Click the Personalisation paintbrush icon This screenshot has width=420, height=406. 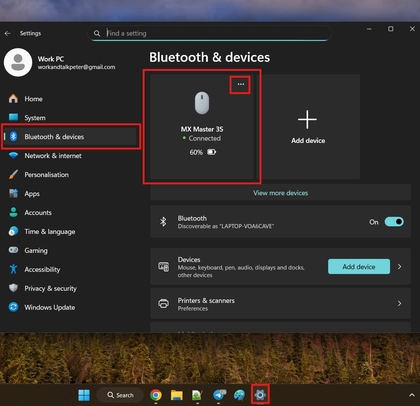(x=13, y=174)
